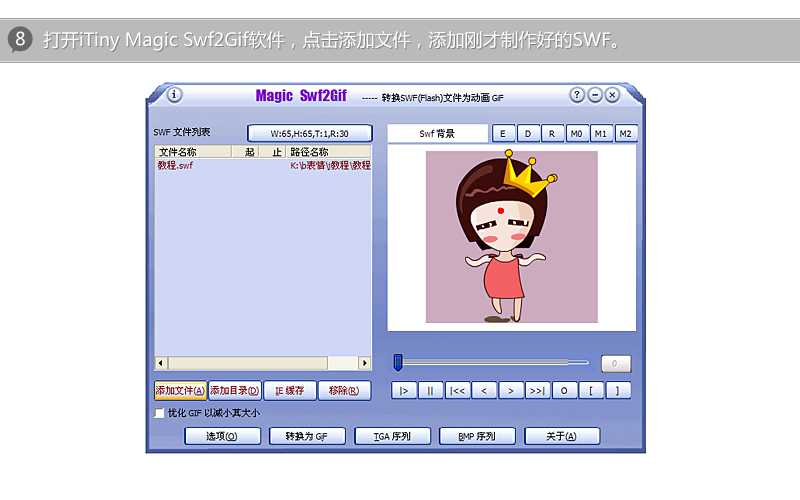Set start mark with [ button
This screenshot has height=500, width=800.
point(591,391)
